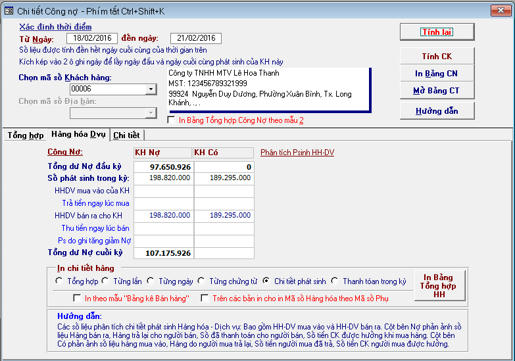Click the Tính CK button

point(437,56)
